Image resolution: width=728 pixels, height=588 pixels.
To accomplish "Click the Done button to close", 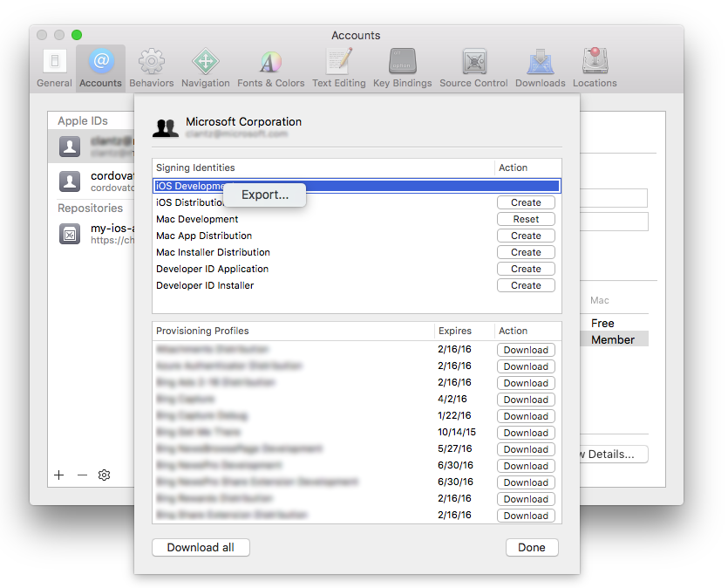I will pyautogui.click(x=532, y=547).
